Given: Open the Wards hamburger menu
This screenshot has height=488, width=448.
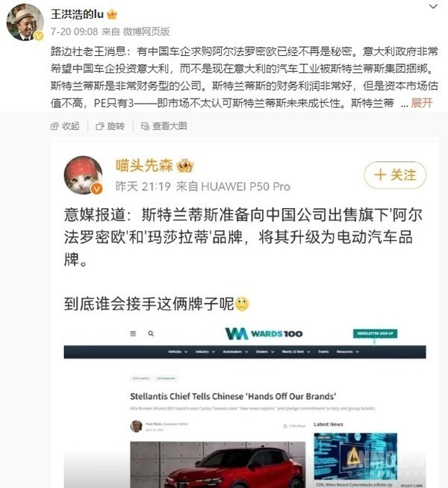Looking at the screenshot, I should coord(133,334).
